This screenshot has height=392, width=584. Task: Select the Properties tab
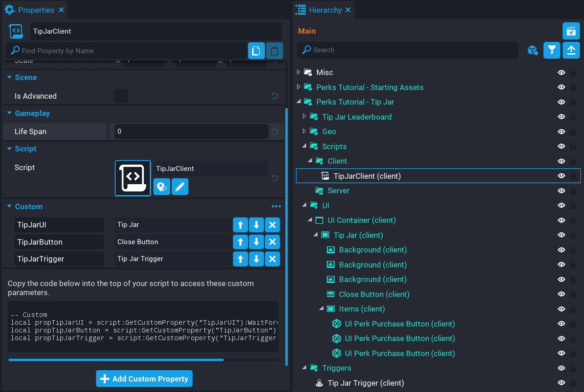[36, 10]
